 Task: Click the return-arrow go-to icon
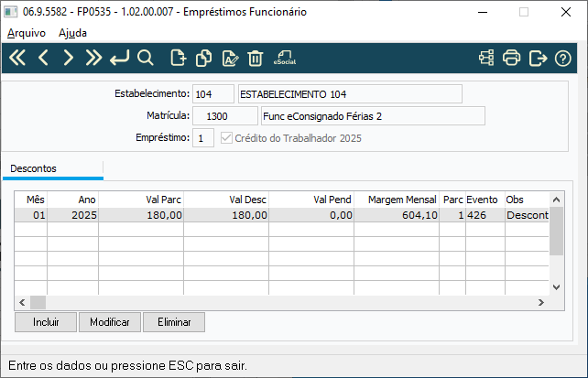[x=120, y=58]
